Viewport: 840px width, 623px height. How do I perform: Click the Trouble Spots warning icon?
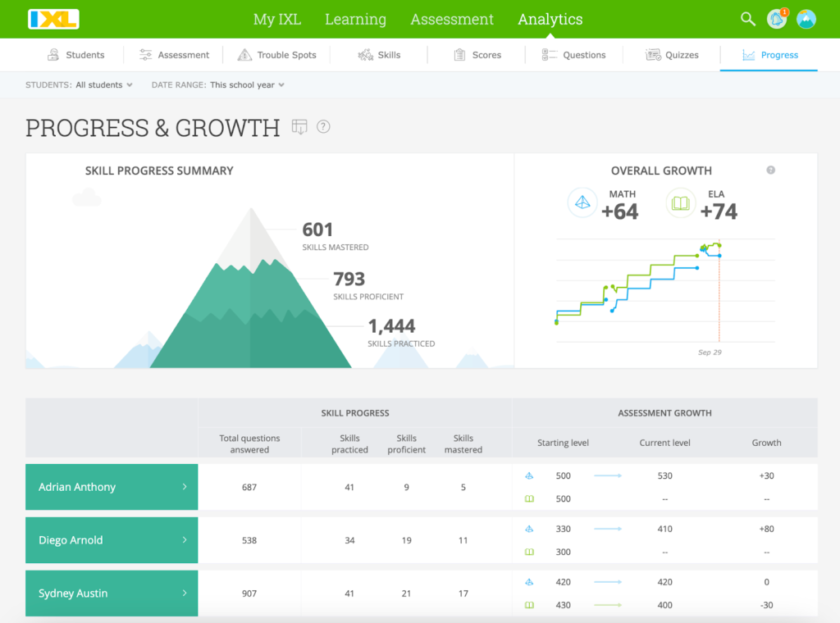(244, 55)
